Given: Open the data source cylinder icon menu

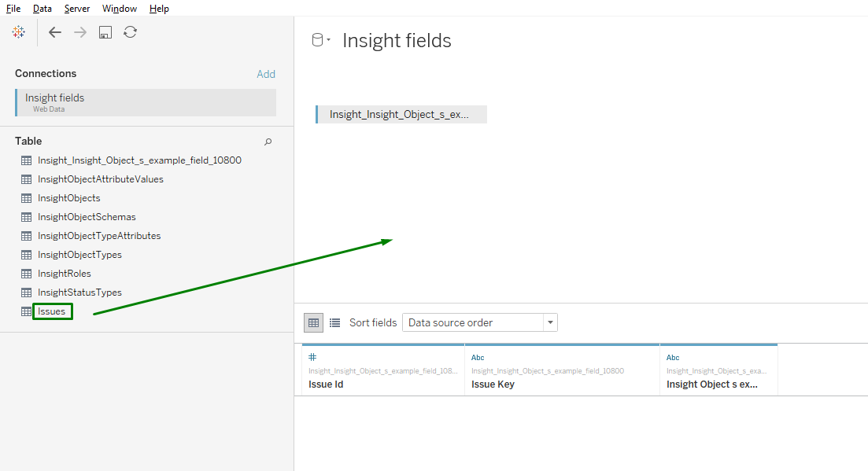Looking at the screenshot, I should pyautogui.click(x=320, y=41).
